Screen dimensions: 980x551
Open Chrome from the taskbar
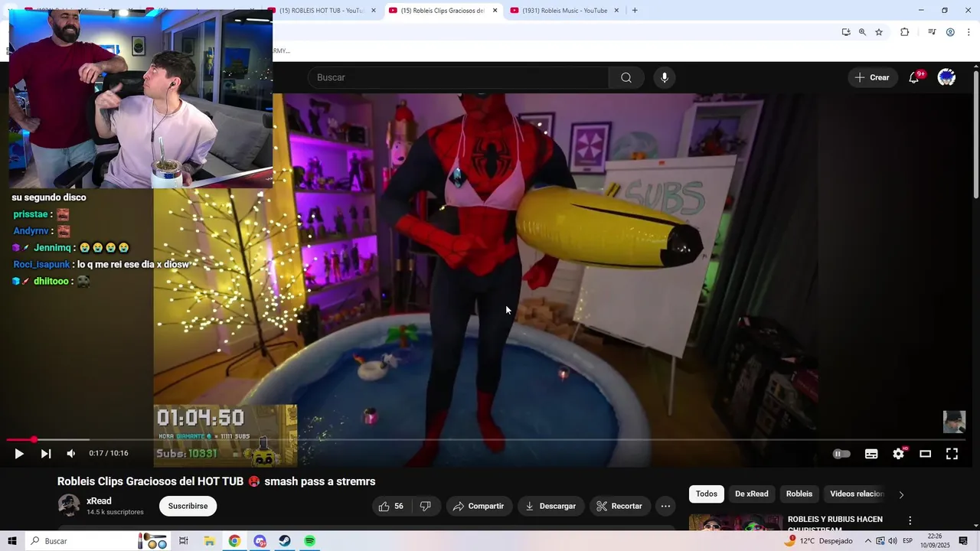click(234, 541)
